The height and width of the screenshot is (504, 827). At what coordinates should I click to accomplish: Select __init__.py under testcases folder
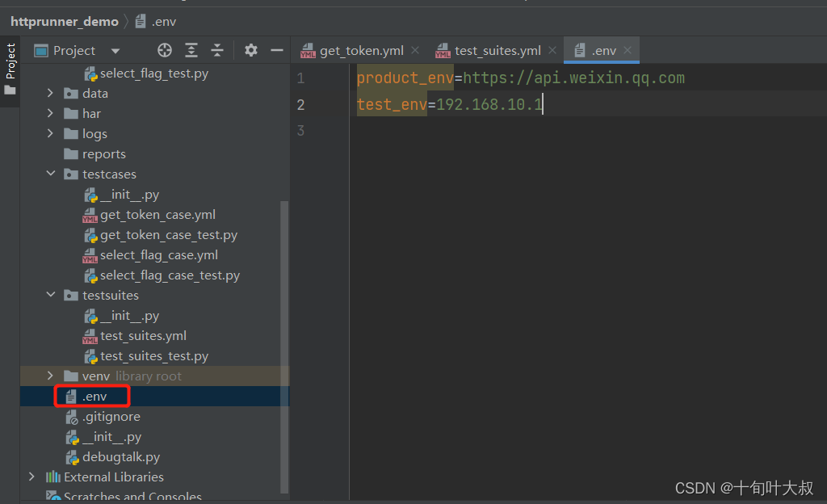(129, 195)
